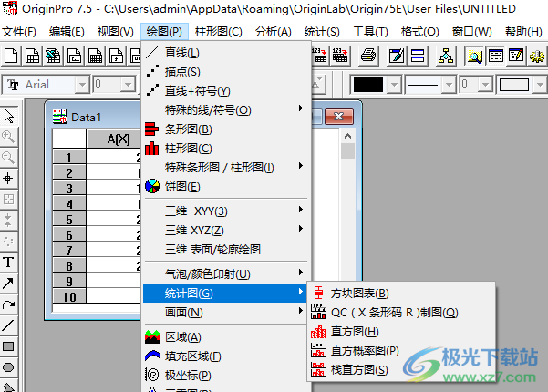Click the Print toolbar icon
Screen dimensions: 548x392
[x=368, y=56]
